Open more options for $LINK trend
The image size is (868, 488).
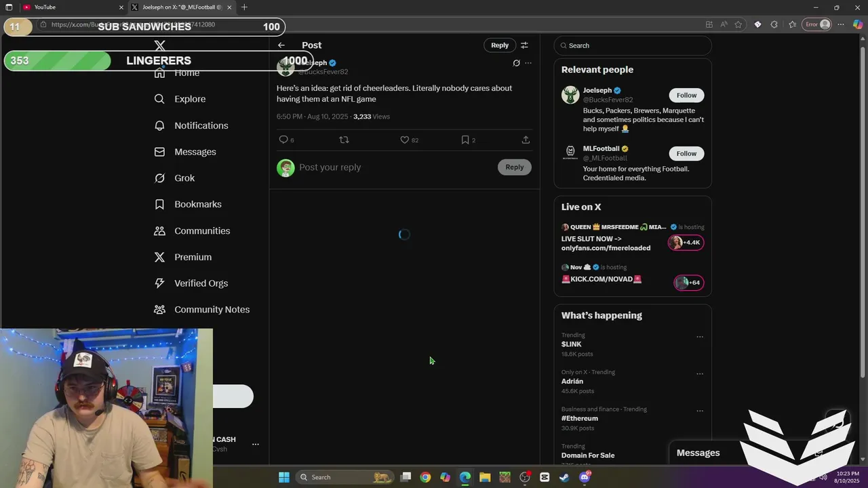click(x=700, y=337)
